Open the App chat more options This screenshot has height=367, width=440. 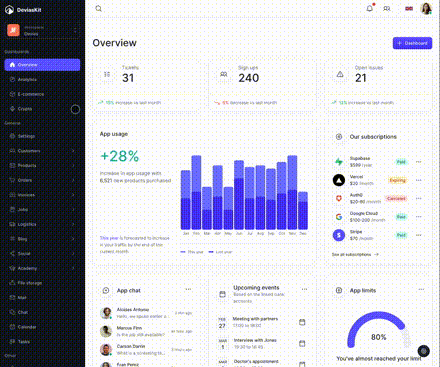point(188,289)
